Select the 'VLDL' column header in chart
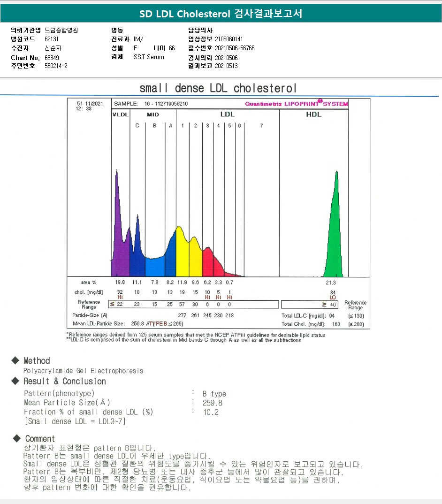This screenshot has height=504, width=442. coord(121,115)
